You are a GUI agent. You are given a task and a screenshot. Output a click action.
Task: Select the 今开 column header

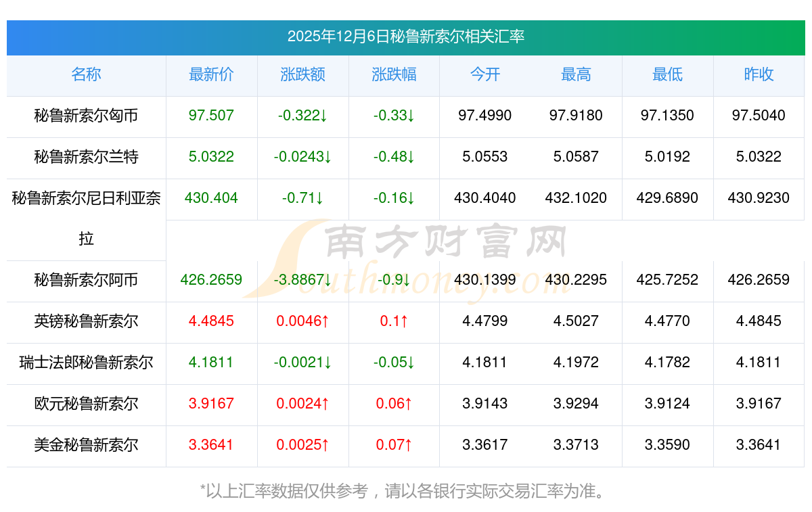coord(485,74)
